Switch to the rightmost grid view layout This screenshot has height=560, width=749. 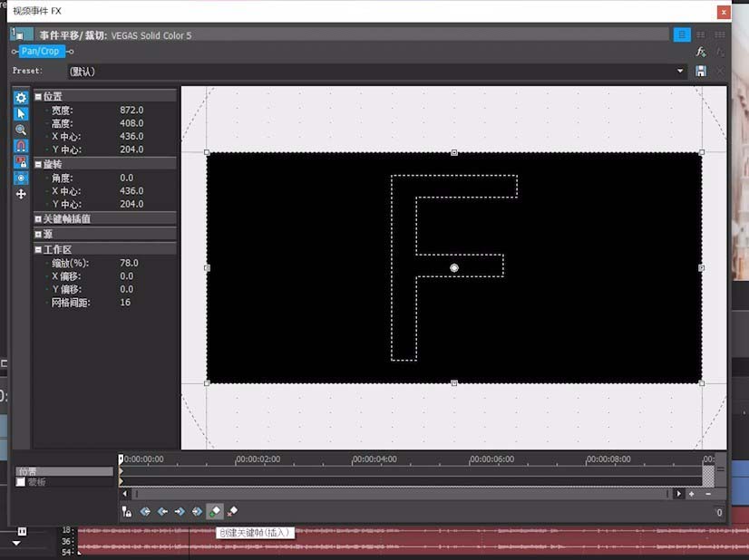pyautogui.click(x=719, y=34)
